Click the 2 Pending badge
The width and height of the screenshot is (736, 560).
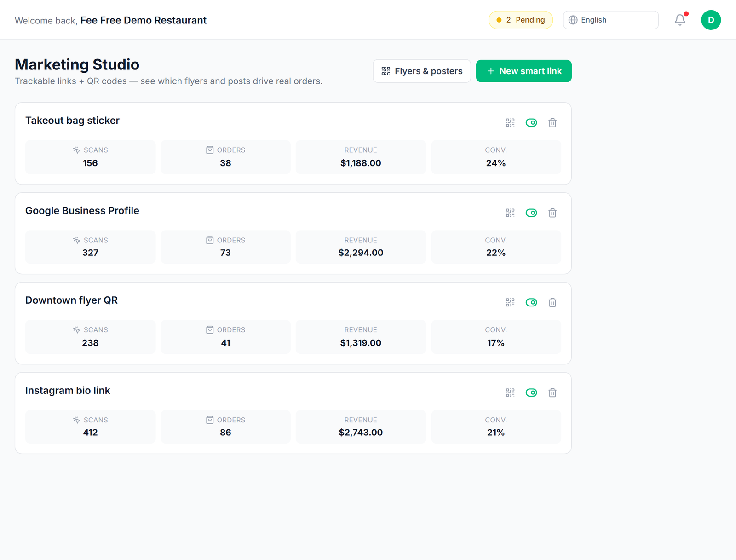(521, 20)
